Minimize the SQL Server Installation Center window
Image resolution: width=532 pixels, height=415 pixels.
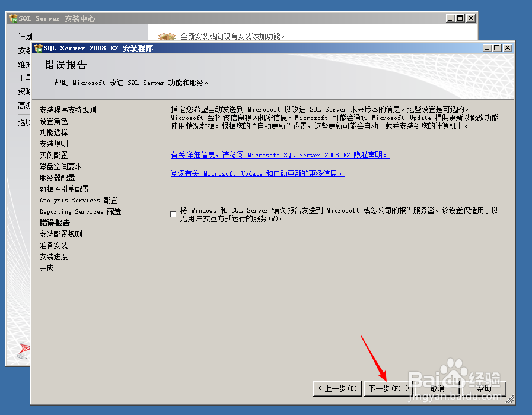(x=450, y=18)
